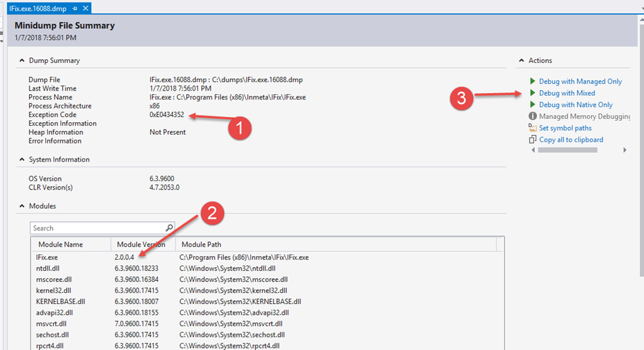Click the info icon beside Managed Memory Debugging
Screen dimensions: 644x350
tap(533, 116)
